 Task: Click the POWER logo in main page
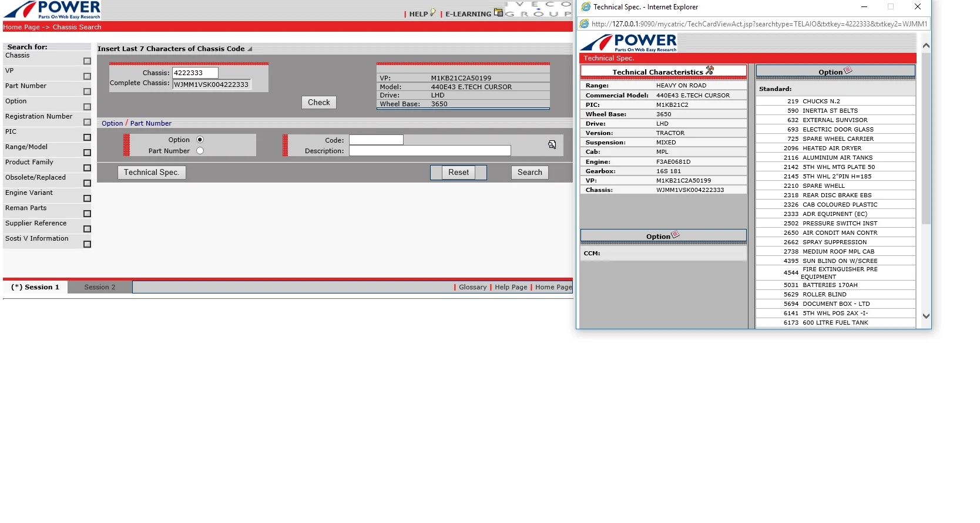click(x=52, y=10)
